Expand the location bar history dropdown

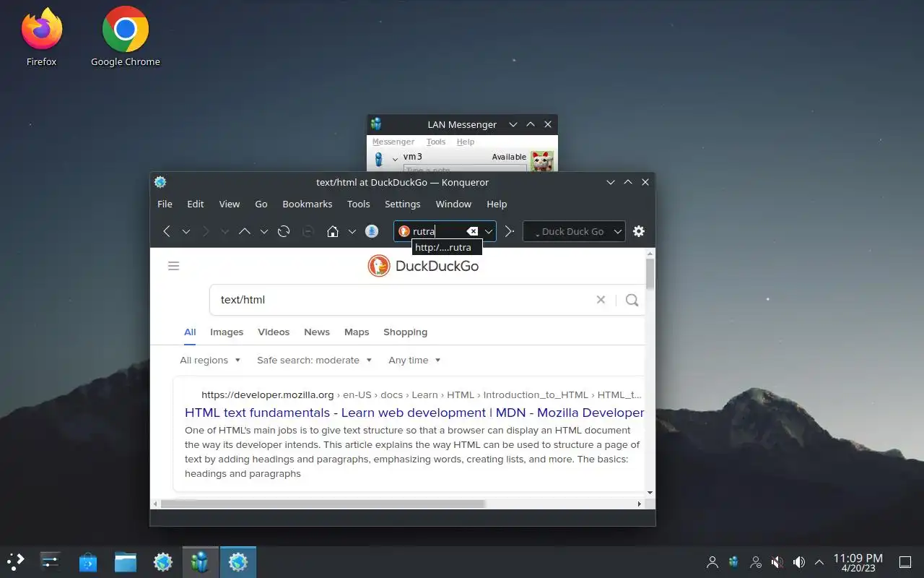click(489, 231)
